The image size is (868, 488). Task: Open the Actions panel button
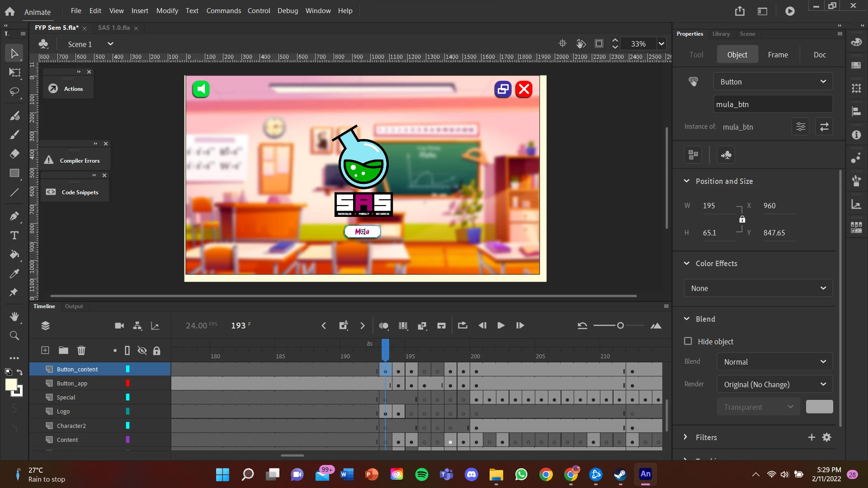[x=68, y=89]
